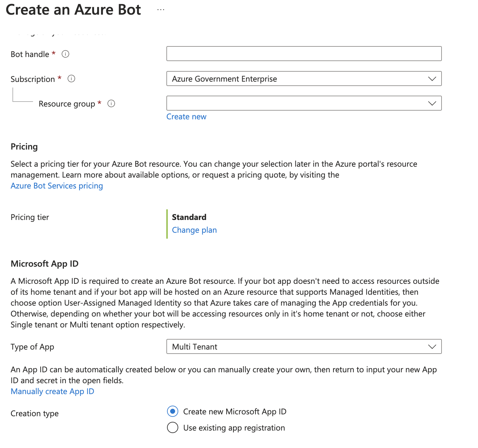Click the Resource group label
This screenshot has height=448, width=478.
[67, 104]
